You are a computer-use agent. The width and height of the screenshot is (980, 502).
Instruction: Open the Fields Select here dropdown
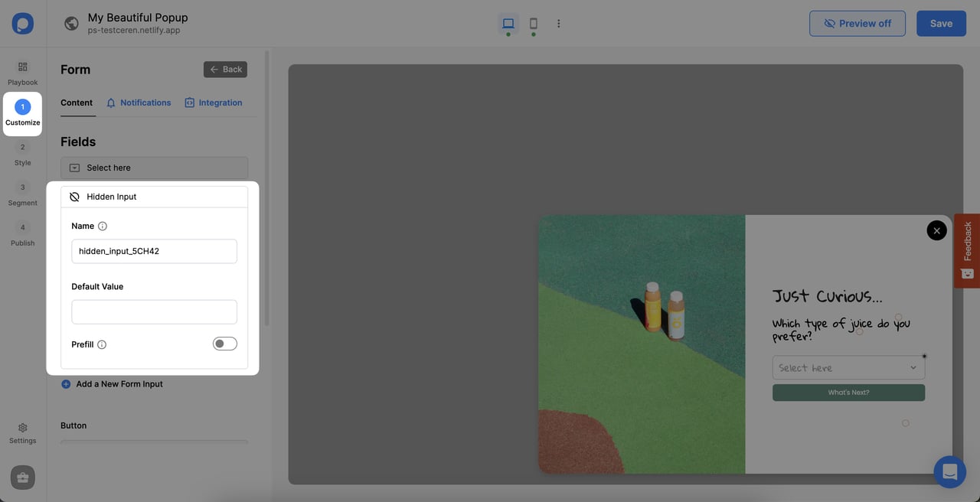153,167
